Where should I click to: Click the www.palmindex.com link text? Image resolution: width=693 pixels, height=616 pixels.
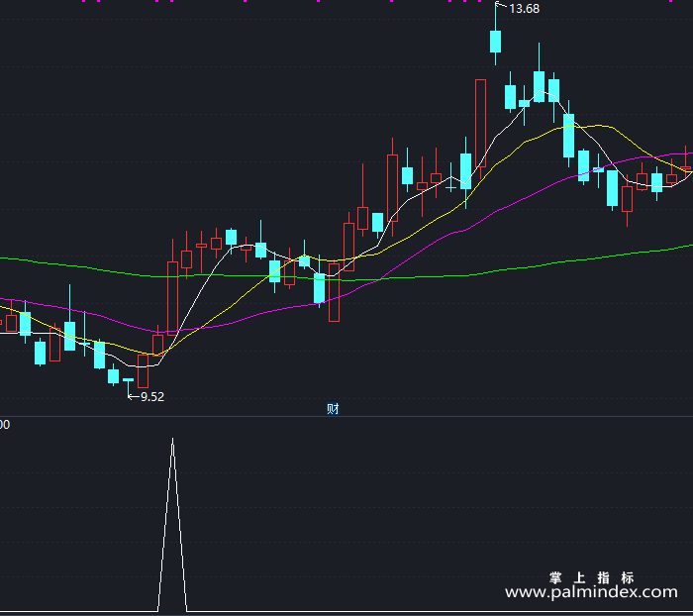[x=591, y=591]
